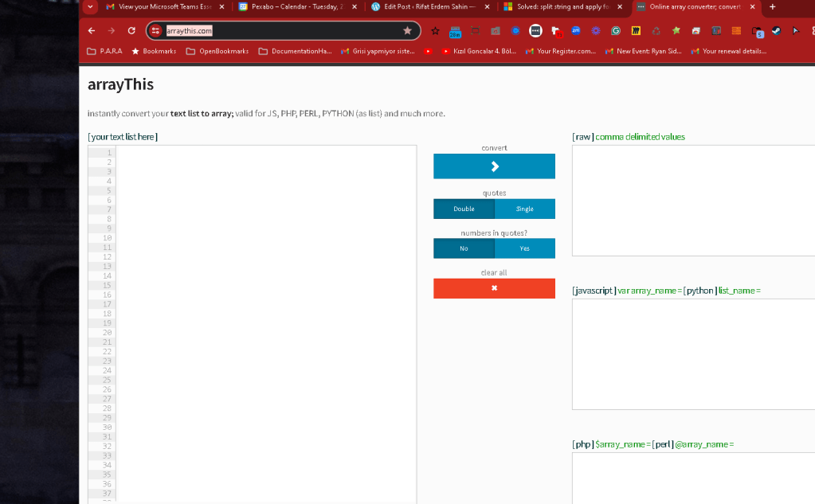Go back to the previous page
This screenshot has height=504, width=815.
92,31
